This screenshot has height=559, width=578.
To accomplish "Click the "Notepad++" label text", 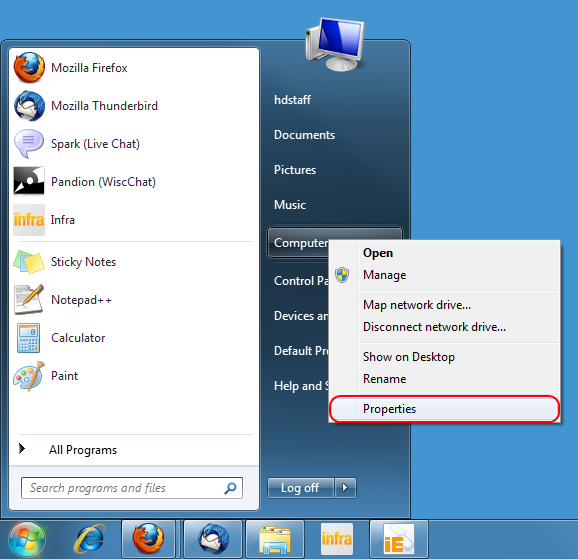I will (x=81, y=300).
